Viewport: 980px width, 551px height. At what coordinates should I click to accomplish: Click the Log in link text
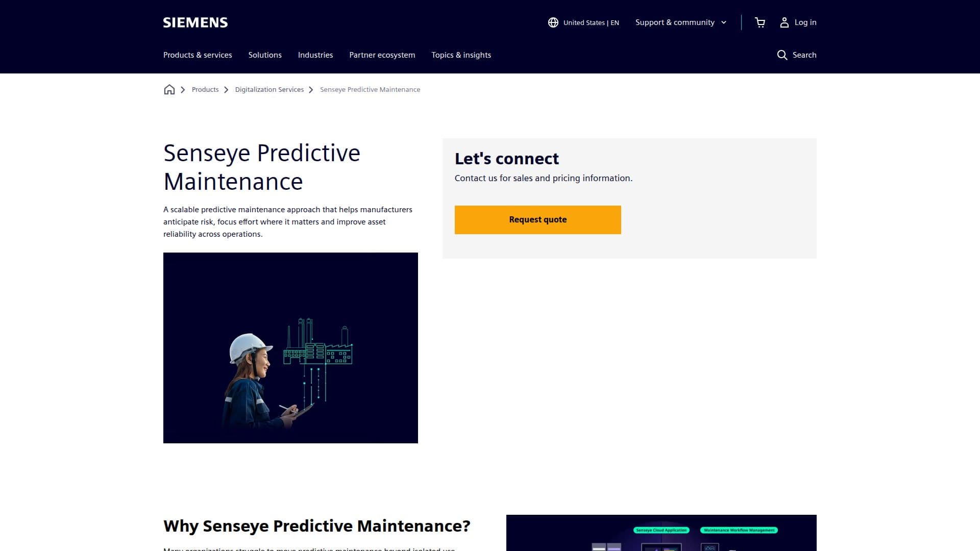tap(805, 22)
